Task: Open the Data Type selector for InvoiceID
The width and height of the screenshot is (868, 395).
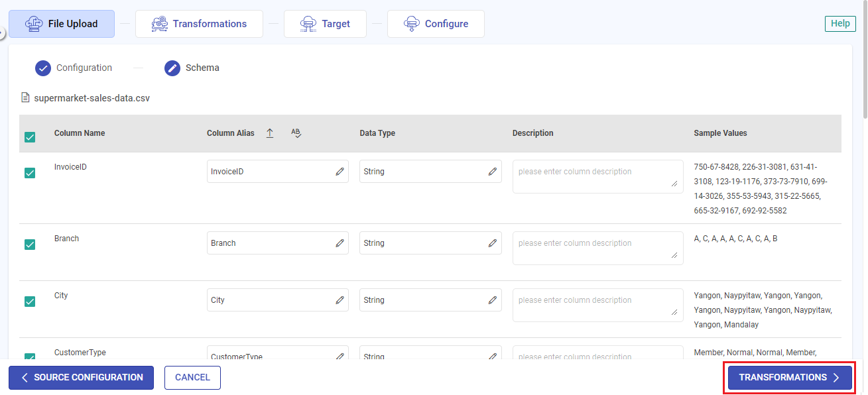Action: pyautogui.click(x=430, y=171)
